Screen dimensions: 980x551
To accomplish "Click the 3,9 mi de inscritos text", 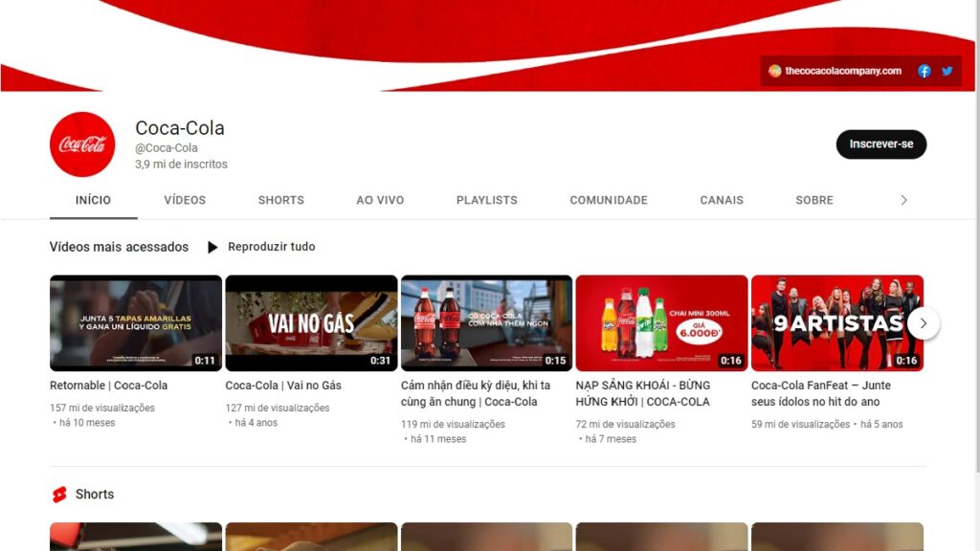I will tap(181, 165).
